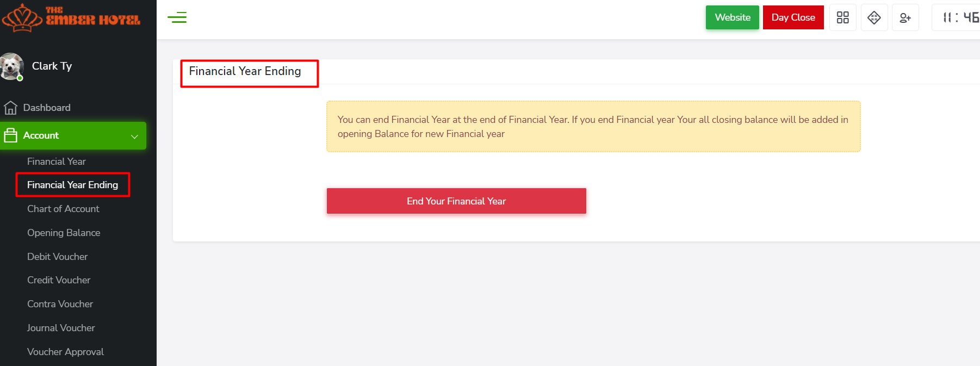Screen dimensions: 980x366
Task: Select Financial Year Ending in sidebar
Action: (72, 185)
